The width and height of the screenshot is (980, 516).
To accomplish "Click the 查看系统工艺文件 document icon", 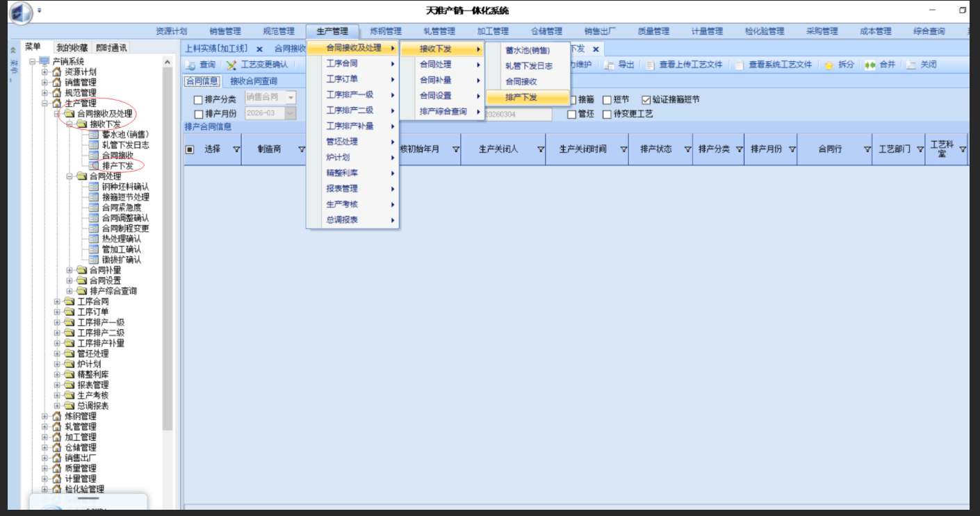I will click(x=740, y=65).
